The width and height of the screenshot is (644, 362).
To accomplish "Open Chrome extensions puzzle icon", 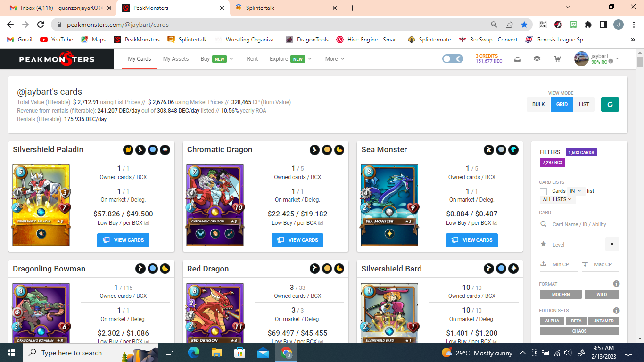I will coord(588,25).
